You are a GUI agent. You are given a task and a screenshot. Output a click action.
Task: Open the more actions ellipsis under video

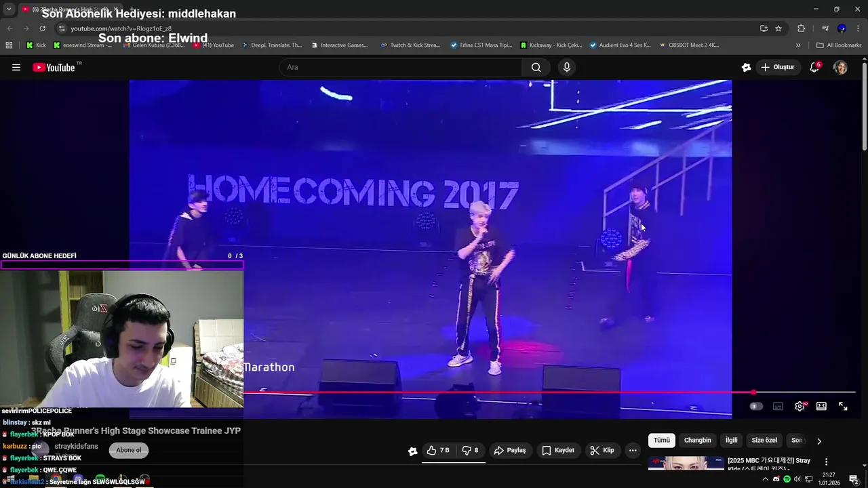pos(633,450)
